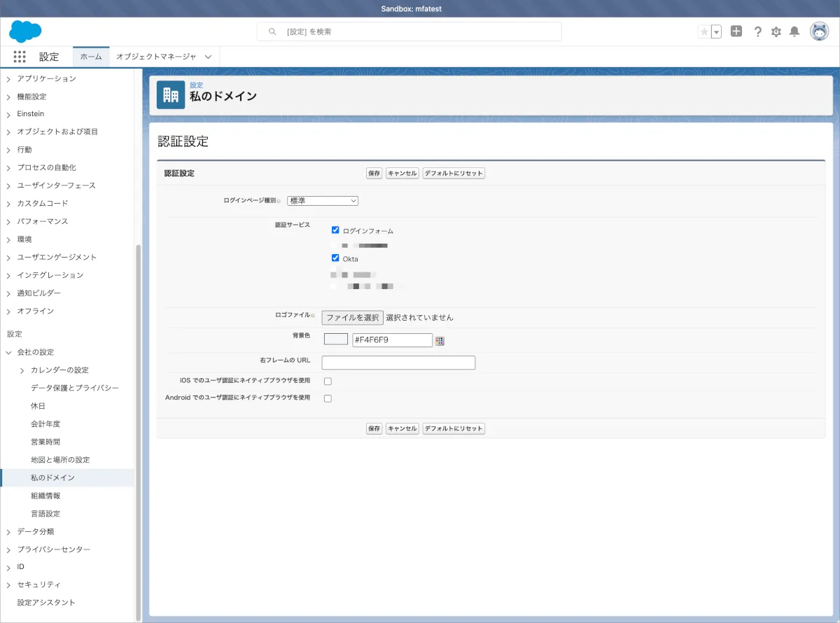Image resolution: width=840 pixels, height=623 pixels.
Task: Open the App Launcher grid icon
Action: click(x=20, y=57)
